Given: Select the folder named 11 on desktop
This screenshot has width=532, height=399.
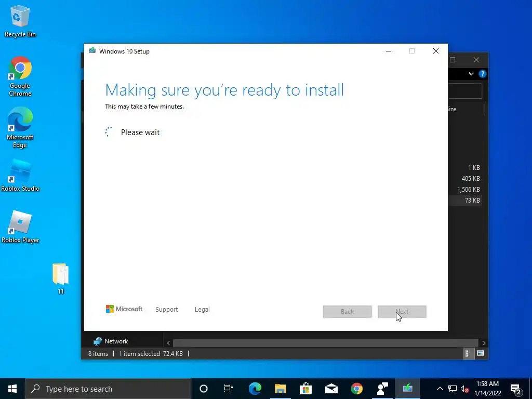Looking at the screenshot, I should point(61,278).
